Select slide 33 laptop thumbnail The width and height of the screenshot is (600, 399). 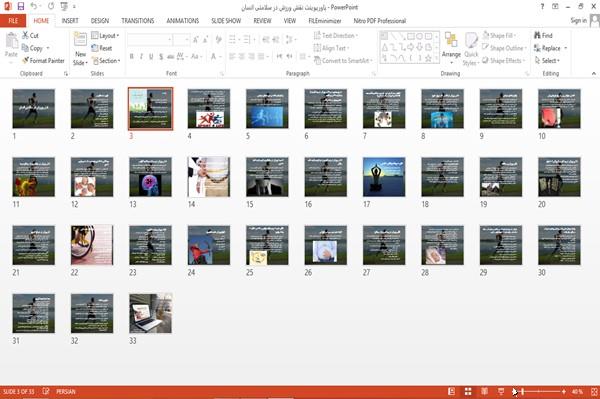pos(150,313)
